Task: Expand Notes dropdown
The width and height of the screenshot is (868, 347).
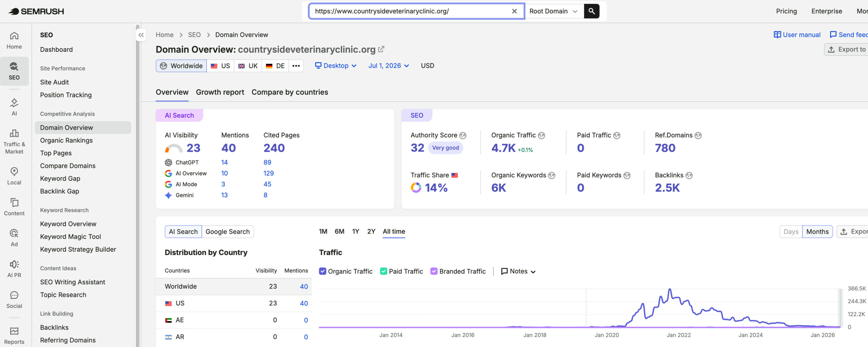Action: coord(518,271)
